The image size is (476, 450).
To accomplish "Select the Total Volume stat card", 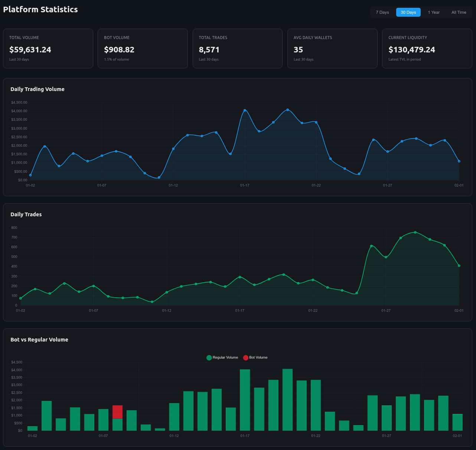I will tap(48, 48).
